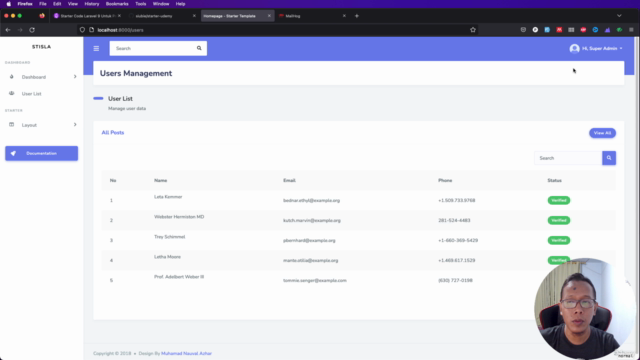This screenshot has width=640, height=360.
Task: Open the Apple menu
Action: point(9,4)
